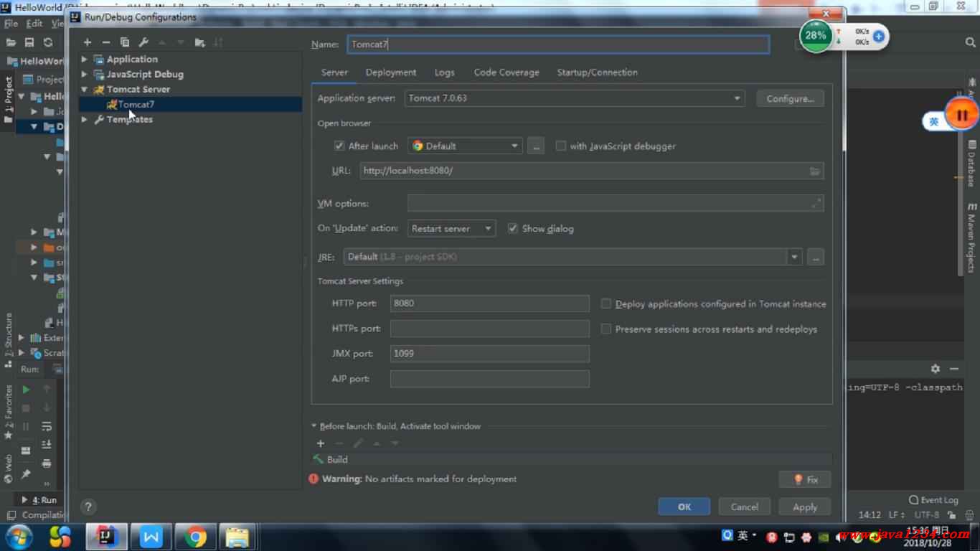Open the browser Default dropdown
The image size is (980, 551).
464,146
